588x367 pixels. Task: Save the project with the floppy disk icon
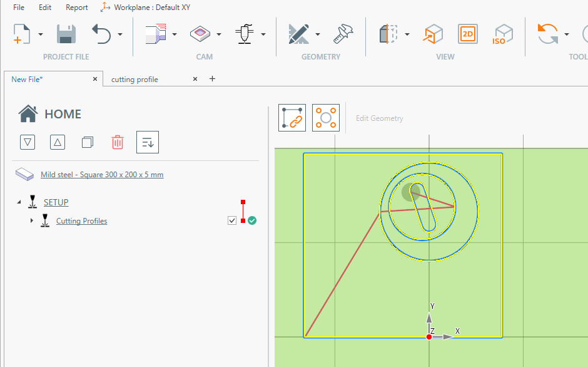66,34
